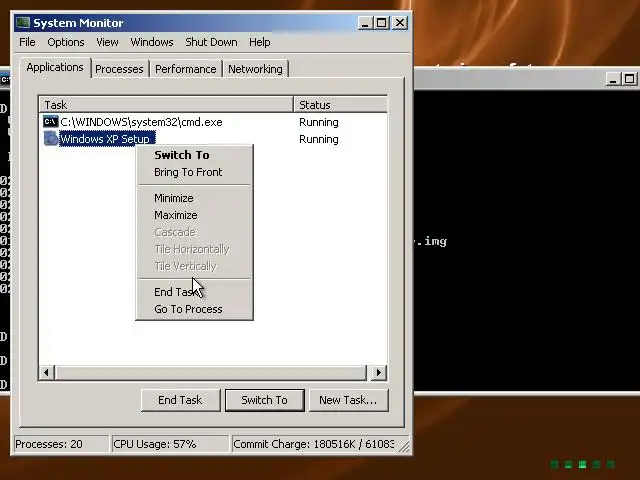Choose Switch To in the context menu
Viewport: 640px width, 480px height.
coord(194,155)
